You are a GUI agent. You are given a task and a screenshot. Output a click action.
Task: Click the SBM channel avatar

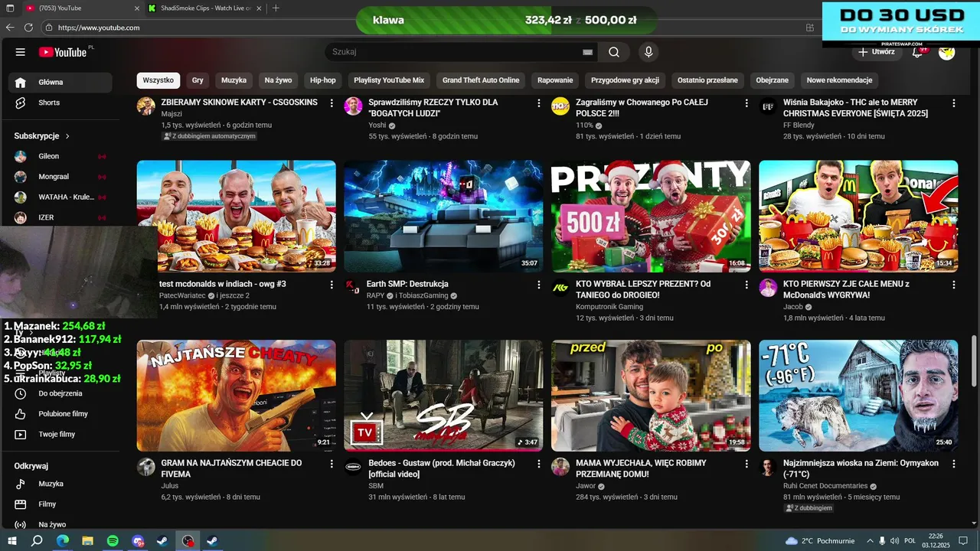(x=353, y=467)
